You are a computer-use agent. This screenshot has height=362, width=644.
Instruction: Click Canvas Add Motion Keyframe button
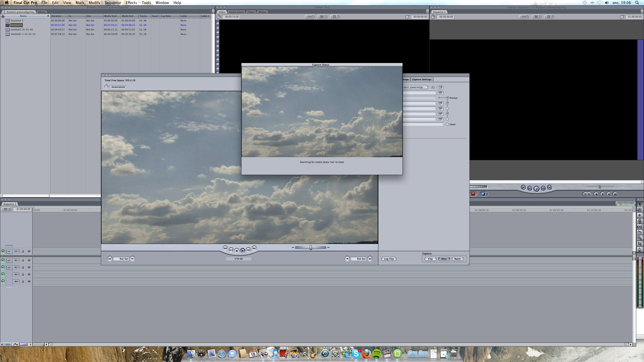(x=602, y=194)
